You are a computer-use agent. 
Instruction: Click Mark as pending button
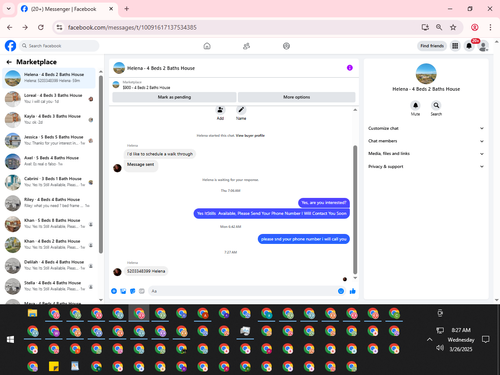[x=174, y=97]
